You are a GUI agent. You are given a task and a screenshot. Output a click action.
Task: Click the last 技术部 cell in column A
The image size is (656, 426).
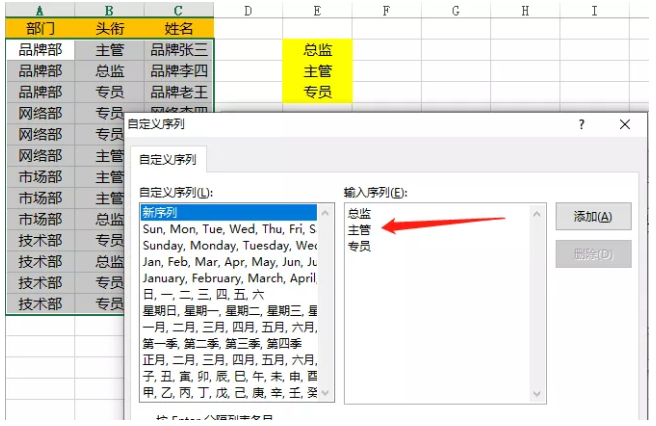coord(40,304)
